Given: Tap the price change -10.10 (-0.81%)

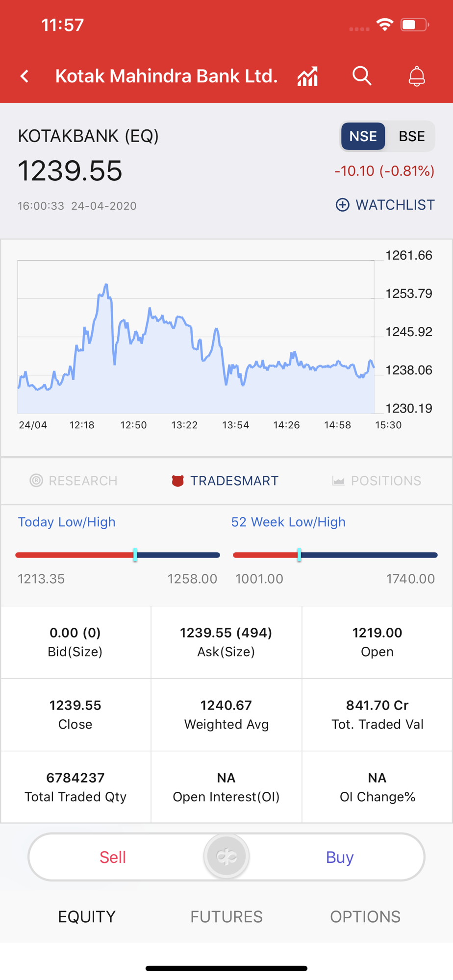Looking at the screenshot, I should [x=384, y=171].
